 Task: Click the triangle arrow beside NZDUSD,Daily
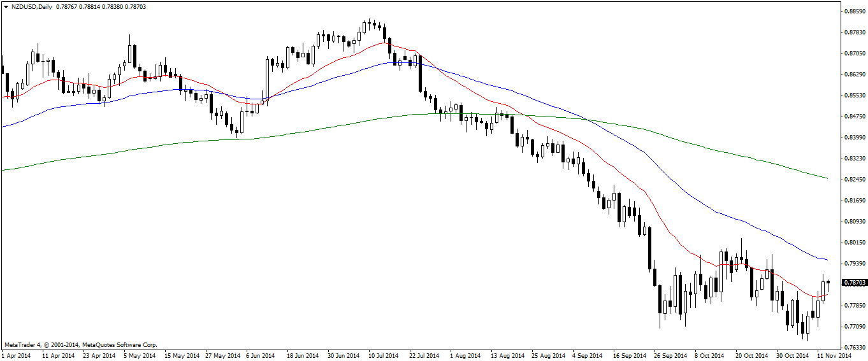coord(6,6)
